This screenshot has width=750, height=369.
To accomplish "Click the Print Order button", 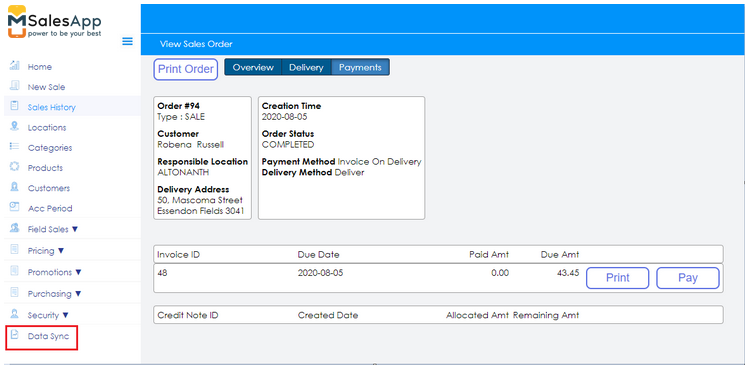I will coord(186,69).
